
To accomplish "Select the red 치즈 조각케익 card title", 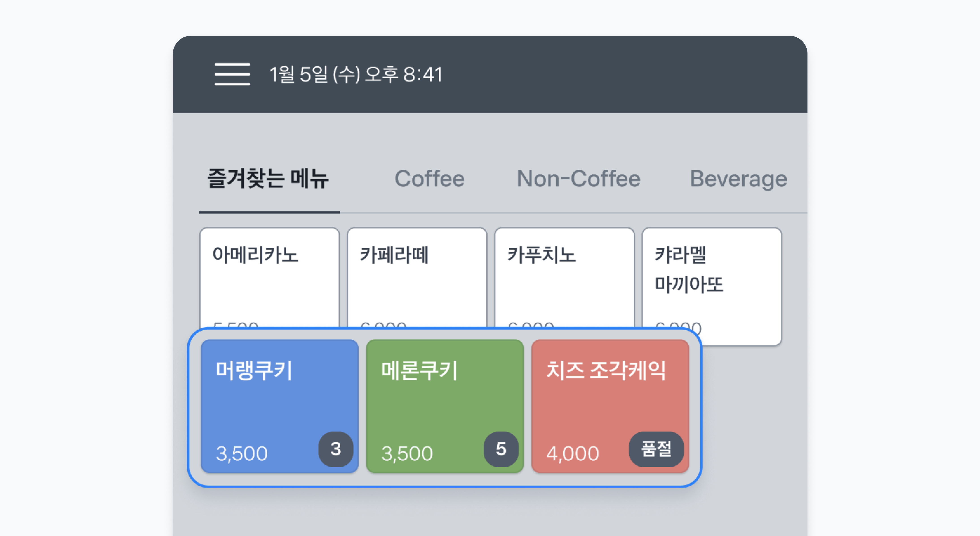I will [606, 371].
